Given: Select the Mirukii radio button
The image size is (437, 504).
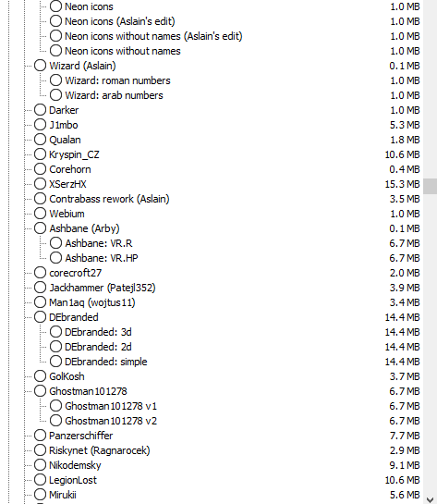Looking at the screenshot, I should pyautogui.click(x=40, y=495).
